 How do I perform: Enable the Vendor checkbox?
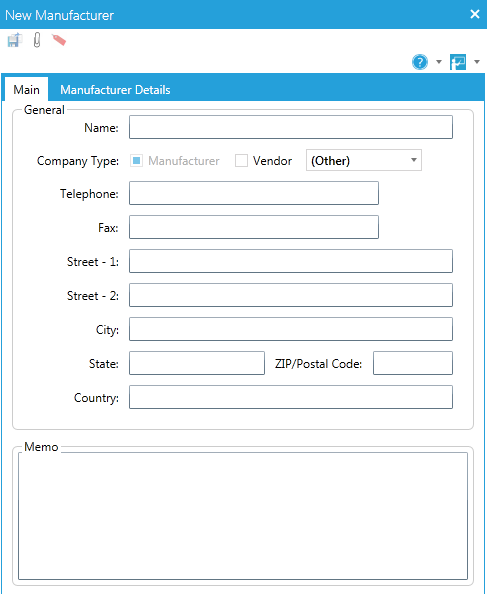[x=241, y=161]
